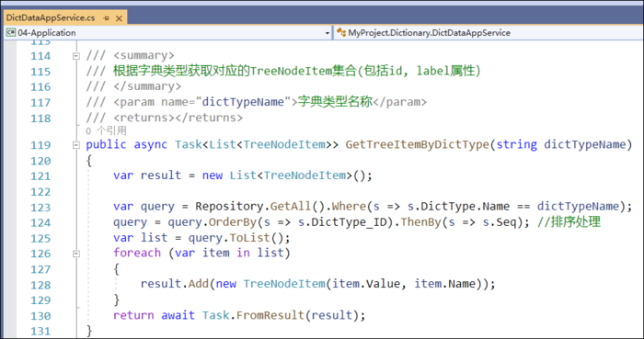This screenshot has width=644, height=339.
Task: Pin the DictDataAppService.cs tab
Action: [107, 18]
